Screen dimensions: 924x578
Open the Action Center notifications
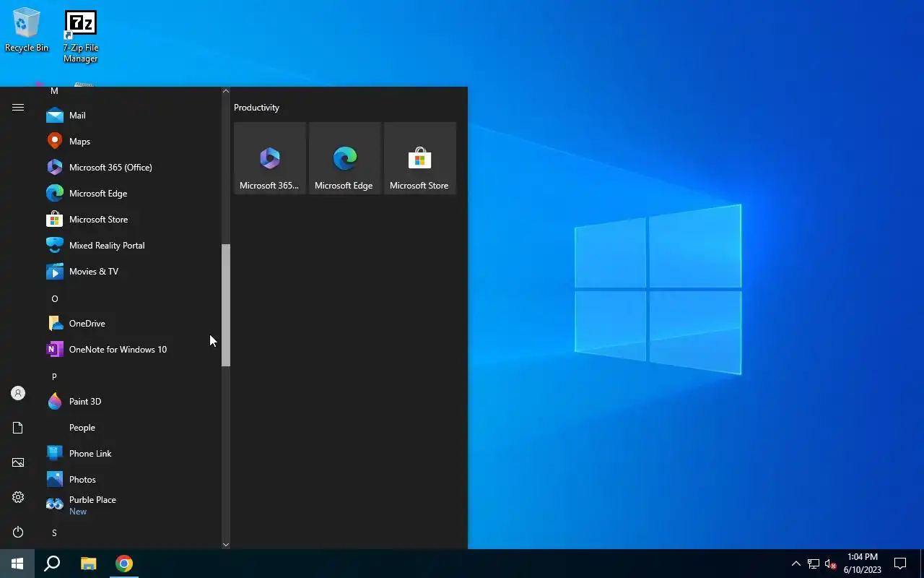tap(900, 564)
